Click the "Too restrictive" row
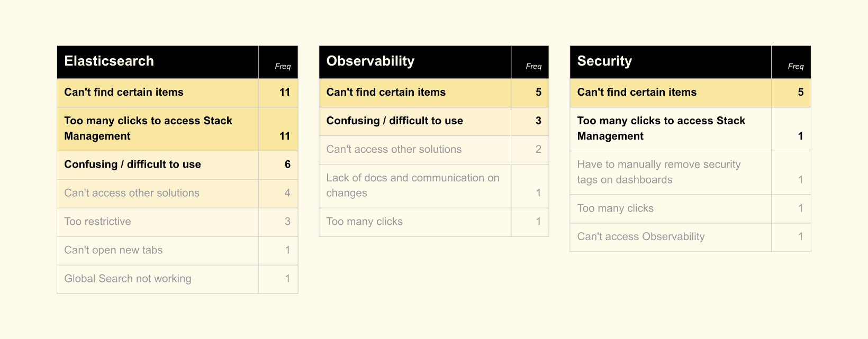Image resolution: width=868 pixels, height=339 pixels. [x=97, y=222]
